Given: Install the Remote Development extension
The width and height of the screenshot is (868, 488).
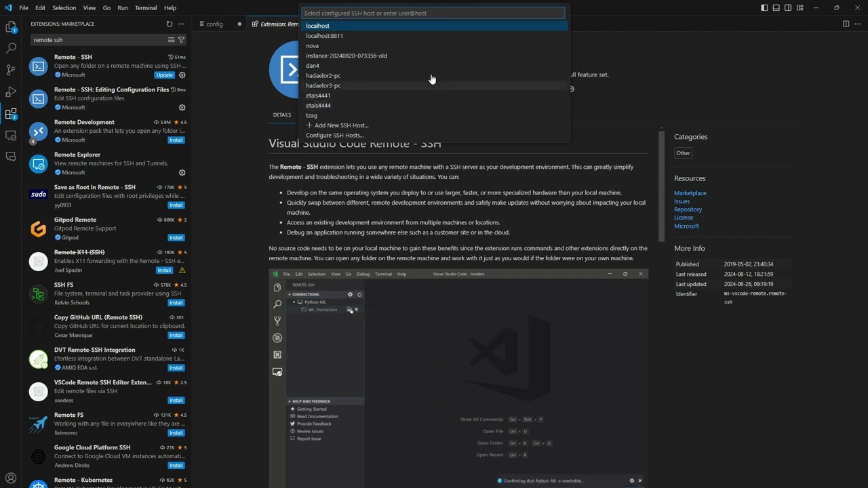Looking at the screenshot, I should tap(176, 140).
